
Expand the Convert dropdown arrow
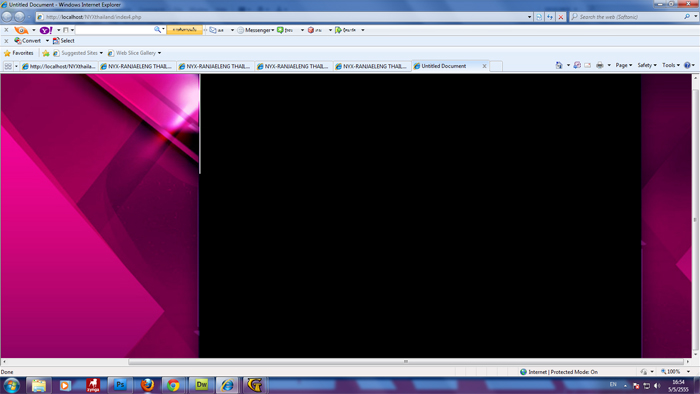coord(47,41)
